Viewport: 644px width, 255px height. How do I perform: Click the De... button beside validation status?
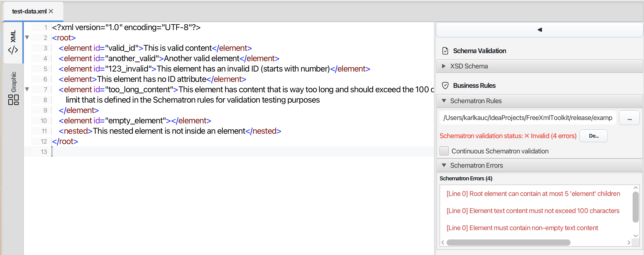tap(594, 136)
